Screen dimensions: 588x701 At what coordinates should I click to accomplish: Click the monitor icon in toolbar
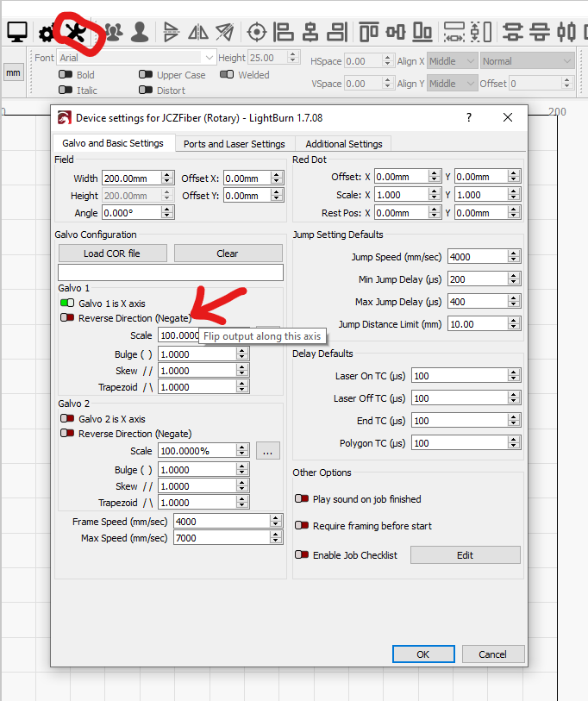[16, 33]
